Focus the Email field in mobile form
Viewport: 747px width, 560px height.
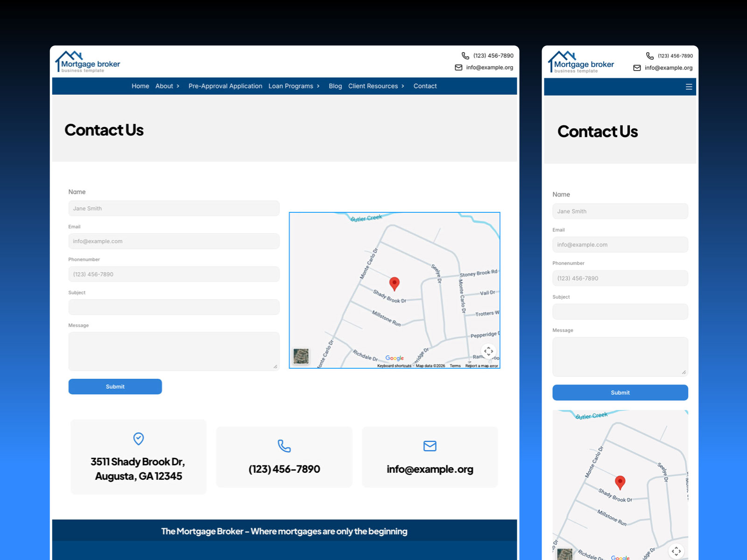point(620,245)
